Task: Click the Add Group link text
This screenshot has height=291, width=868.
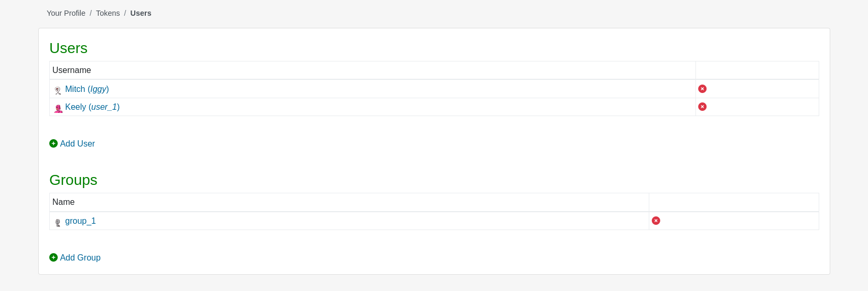Action: point(80,257)
